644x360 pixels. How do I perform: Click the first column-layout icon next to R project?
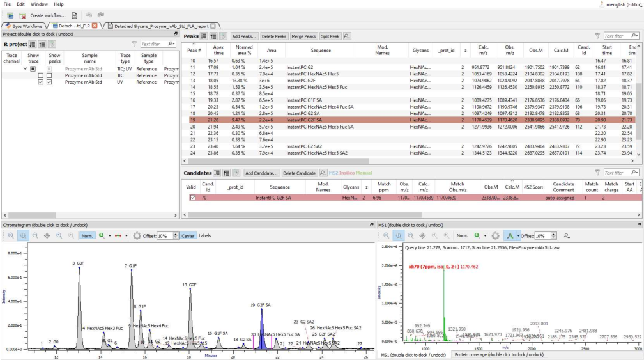pyautogui.click(x=33, y=44)
